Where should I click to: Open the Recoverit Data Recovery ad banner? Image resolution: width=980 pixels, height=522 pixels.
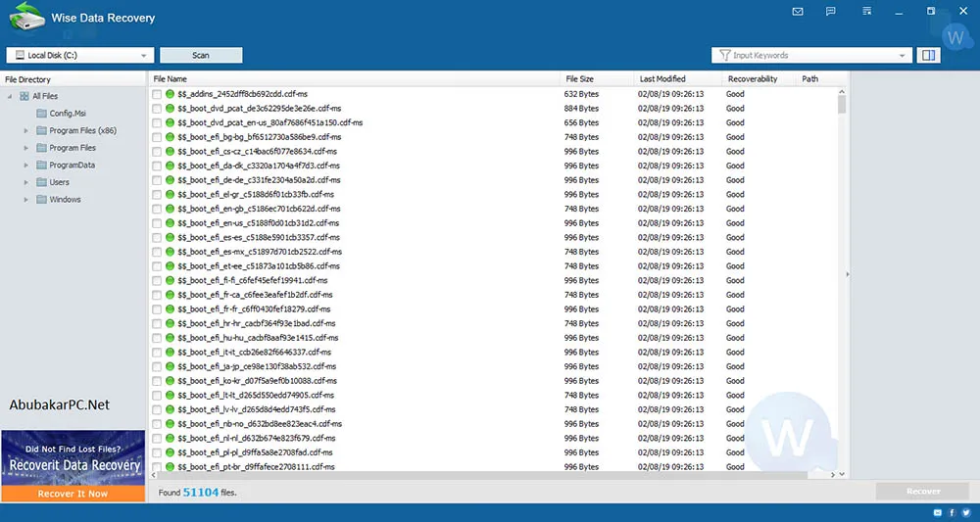[73, 458]
